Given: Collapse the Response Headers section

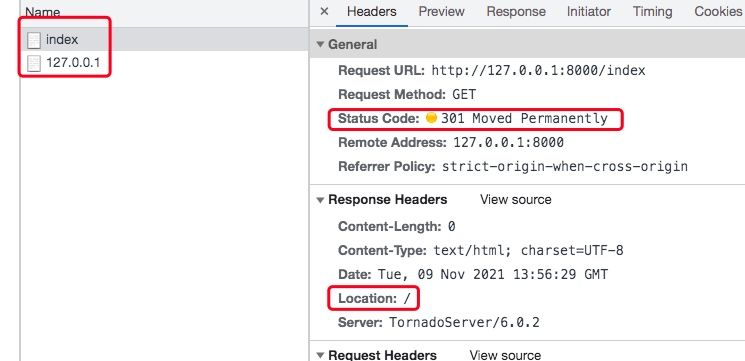Looking at the screenshot, I should click(320, 200).
